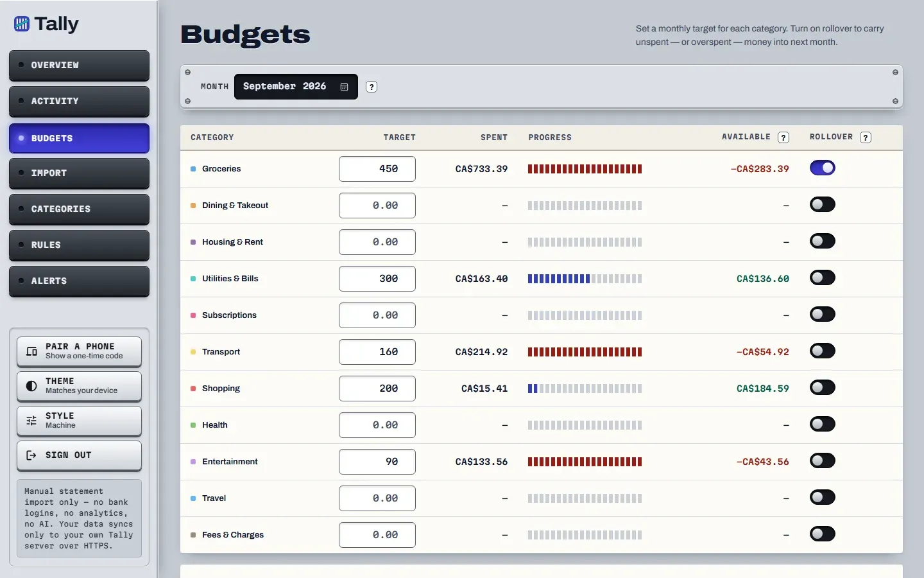924x578 pixels.
Task: Click the Entertainment category color dot
Action: 193,462
